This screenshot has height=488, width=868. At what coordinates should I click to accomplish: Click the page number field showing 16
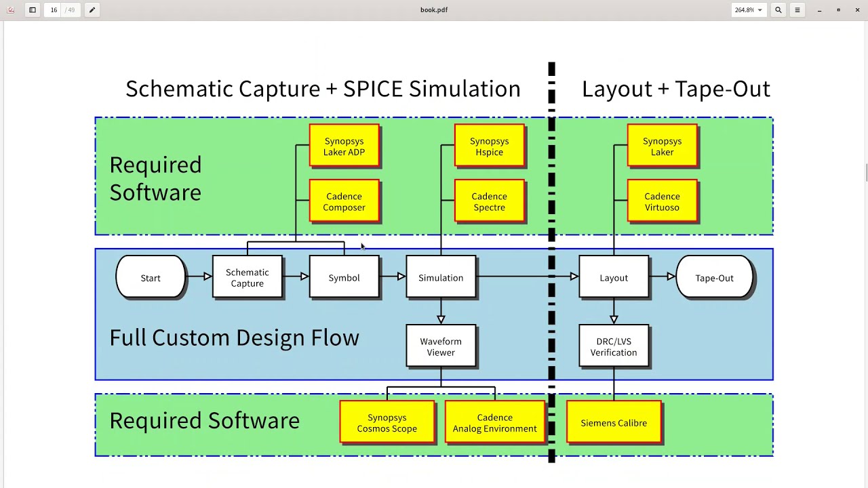54,10
